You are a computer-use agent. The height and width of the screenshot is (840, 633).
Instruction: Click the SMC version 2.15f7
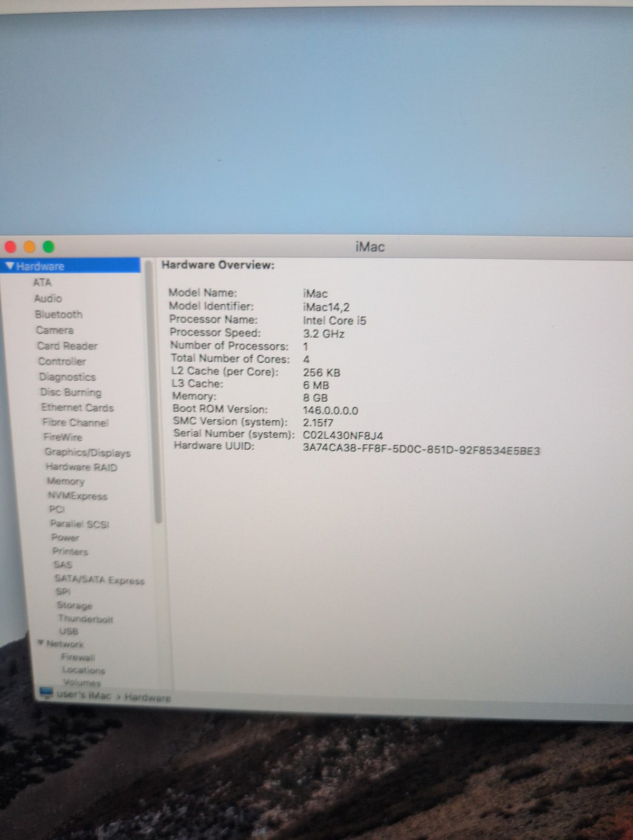pos(318,422)
